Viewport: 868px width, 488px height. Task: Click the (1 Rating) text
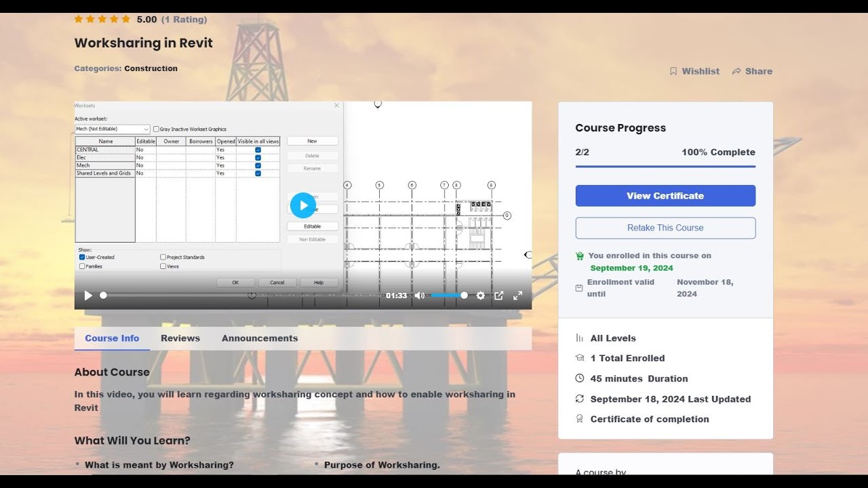click(184, 20)
